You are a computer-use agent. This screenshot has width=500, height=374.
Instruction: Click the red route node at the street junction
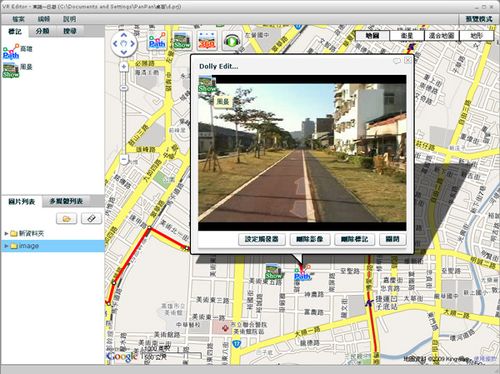[149, 228]
